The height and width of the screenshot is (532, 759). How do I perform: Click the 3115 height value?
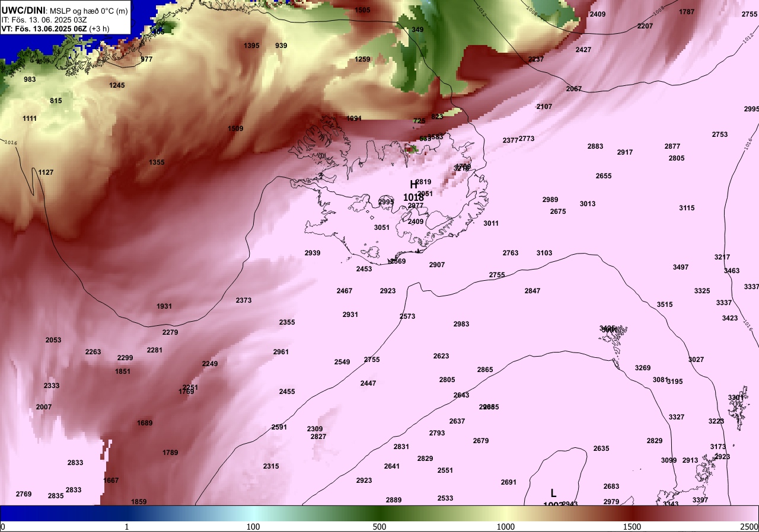(687, 208)
